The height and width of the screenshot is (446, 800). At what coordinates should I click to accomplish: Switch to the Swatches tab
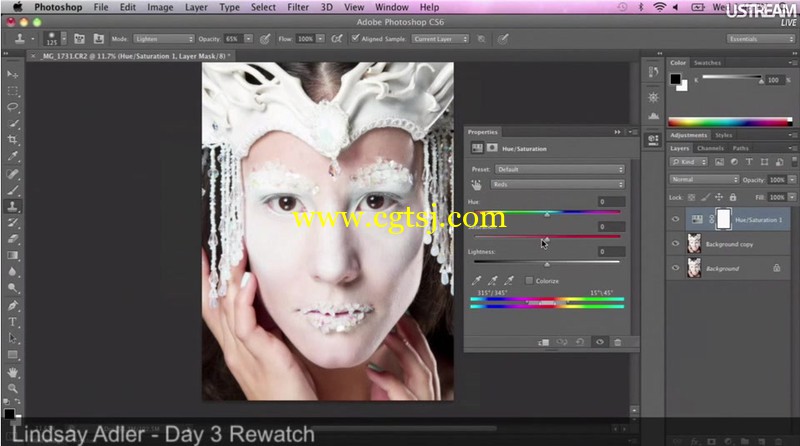coord(707,63)
